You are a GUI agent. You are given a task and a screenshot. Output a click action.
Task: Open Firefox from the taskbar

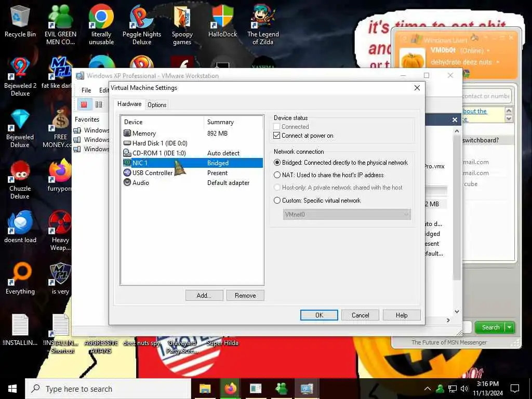230,389
